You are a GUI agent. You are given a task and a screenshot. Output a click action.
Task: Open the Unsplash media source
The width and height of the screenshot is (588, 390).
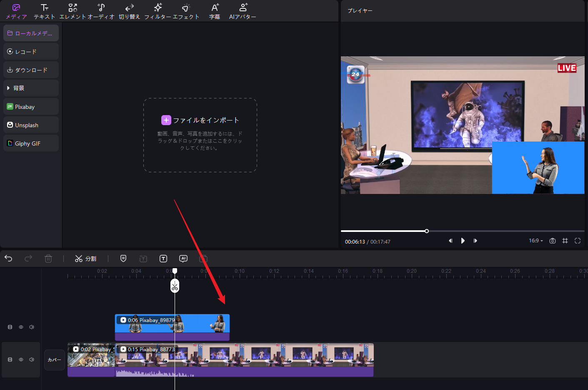31,125
